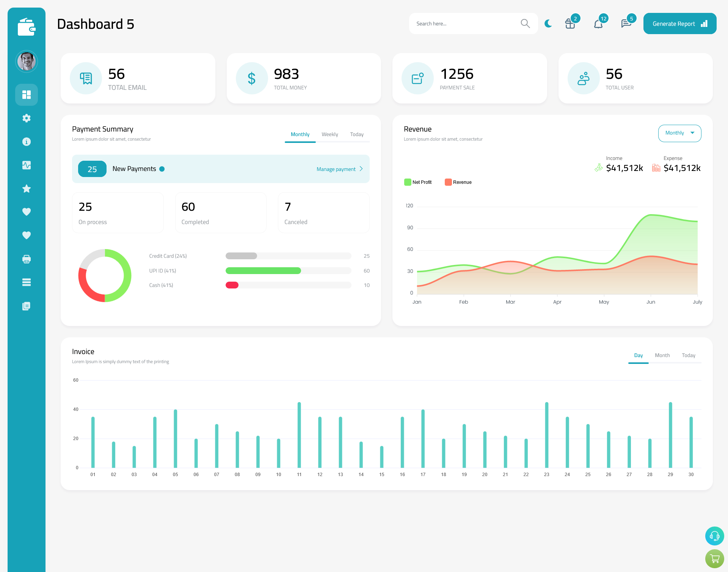Click the dashboard grid icon in sidebar
This screenshot has height=572, width=728.
click(x=27, y=94)
